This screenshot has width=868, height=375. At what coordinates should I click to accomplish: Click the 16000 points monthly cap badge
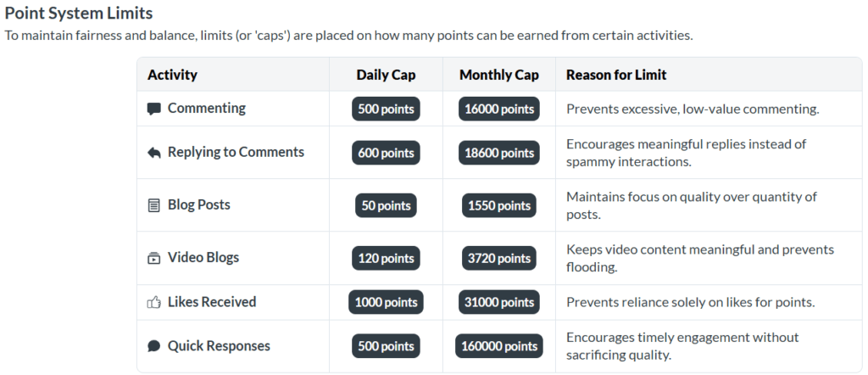pos(499,109)
